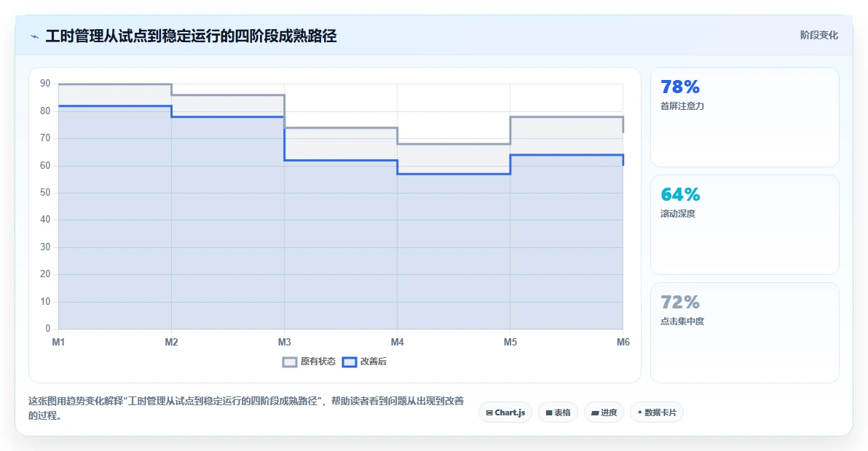Click the icon in the Chart.js tag
868x451 pixels.
pyautogui.click(x=489, y=413)
